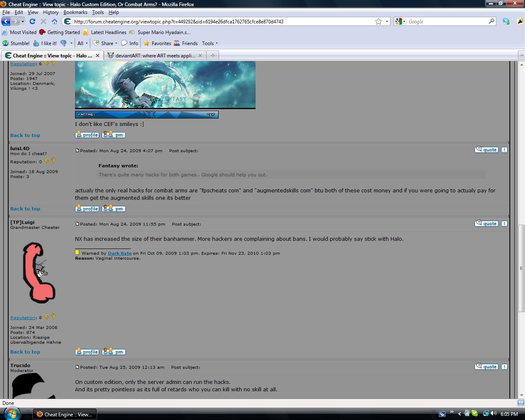Give [TP]Luigi a thumbs-up reputation
The width and height of the screenshot is (525, 420).
click(47, 316)
